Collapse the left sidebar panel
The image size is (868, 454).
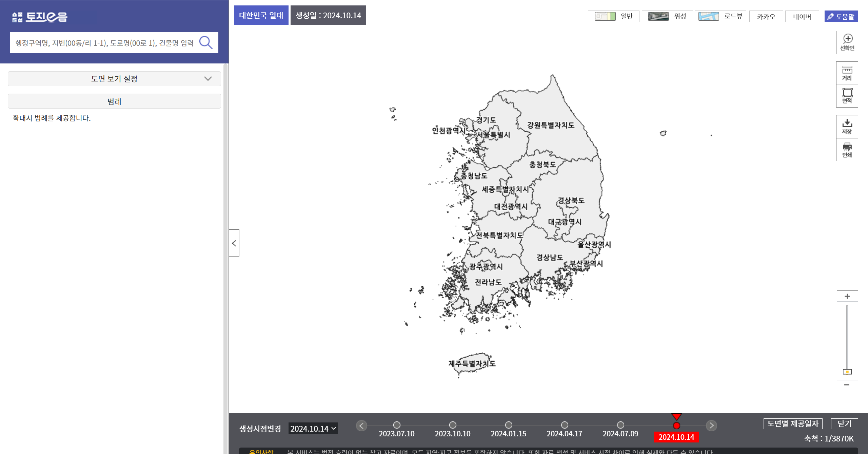(234, 243)
